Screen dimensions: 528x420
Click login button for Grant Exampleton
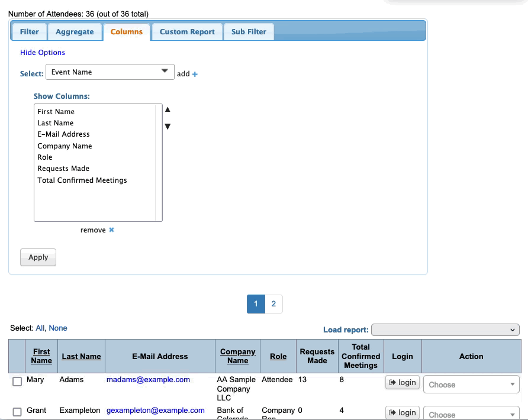pyautogui.click(x=403, y=412)
